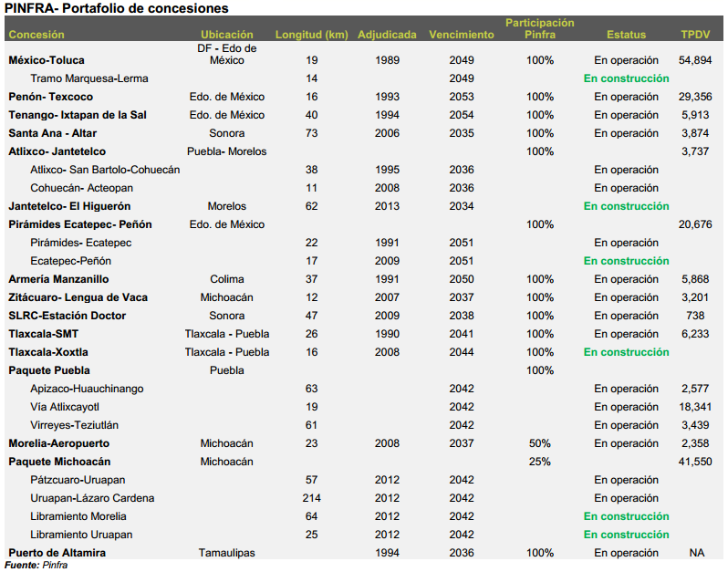Click 'Puerto de Altamira' concession name
Viewport: 728px width, 572px height.
pyautogui.click(x=57, y=553)
